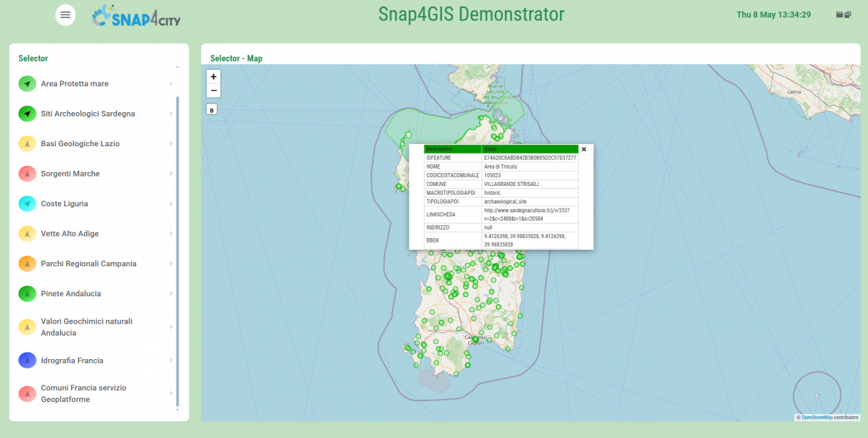The height and width of the screenshot is (438, 868).
Task: Click the Parchi Regionali Campania orange icon
Action: (27, 264)
